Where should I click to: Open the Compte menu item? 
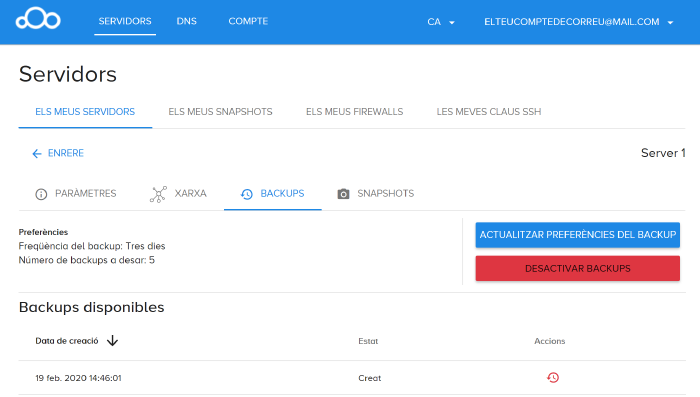click(x=248, y=21)
